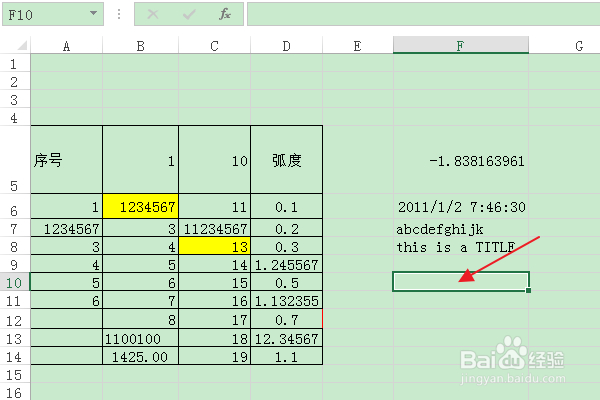
Task: Click cell with 1.1 in column D
Action: (287, 356)
